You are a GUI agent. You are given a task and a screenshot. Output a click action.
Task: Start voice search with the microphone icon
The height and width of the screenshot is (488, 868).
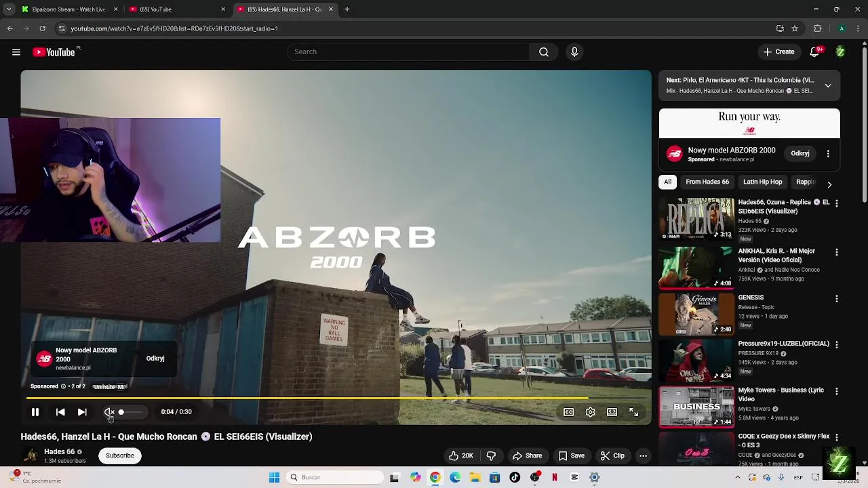click(x=574, y=52)
